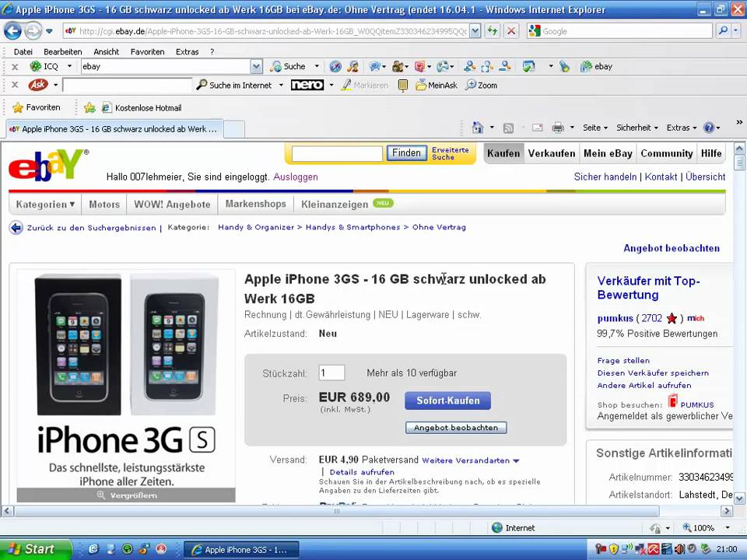Switch to the Verkaufen eBay tab
Viewport: 747px width, 560px height.
tap(552, 153)
